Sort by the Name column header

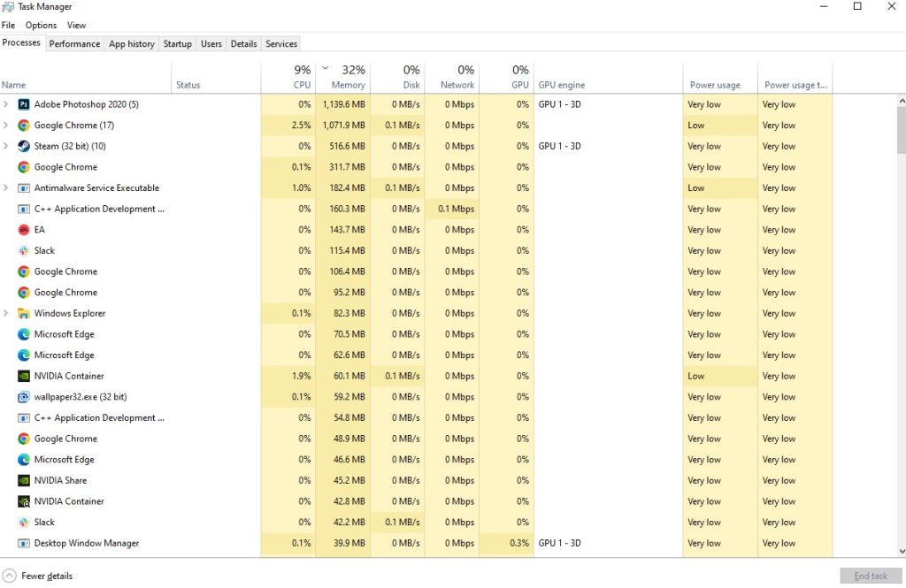[86, 78]
